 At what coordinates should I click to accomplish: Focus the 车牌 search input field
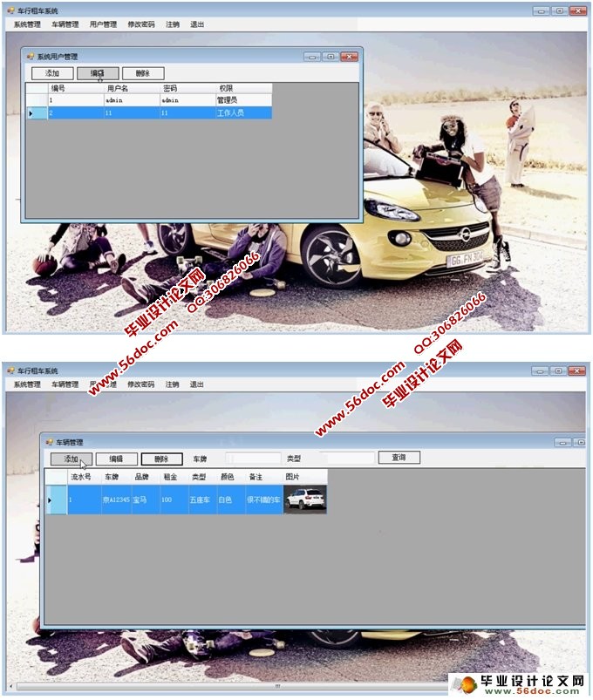click(x=253, y=459)
